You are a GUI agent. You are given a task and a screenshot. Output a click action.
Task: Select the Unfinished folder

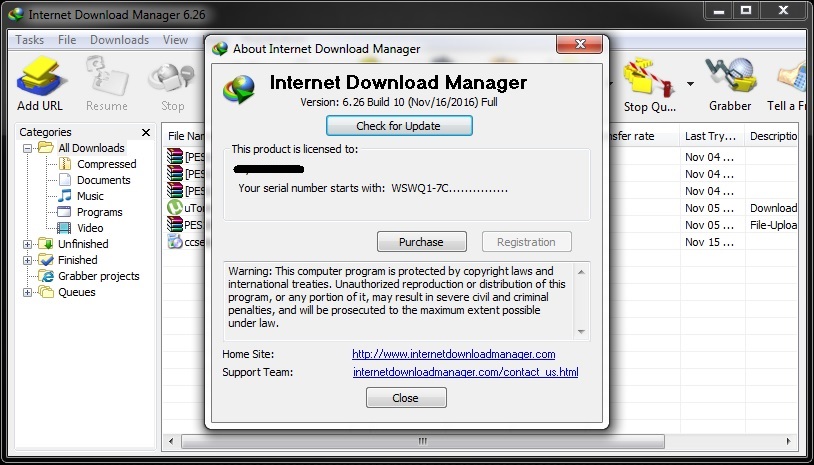(83, 244)
